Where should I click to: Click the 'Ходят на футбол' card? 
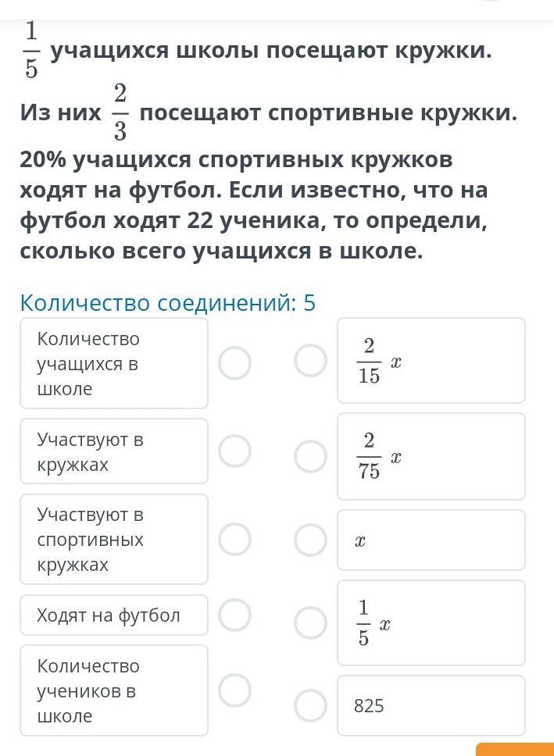click(114, 615)
